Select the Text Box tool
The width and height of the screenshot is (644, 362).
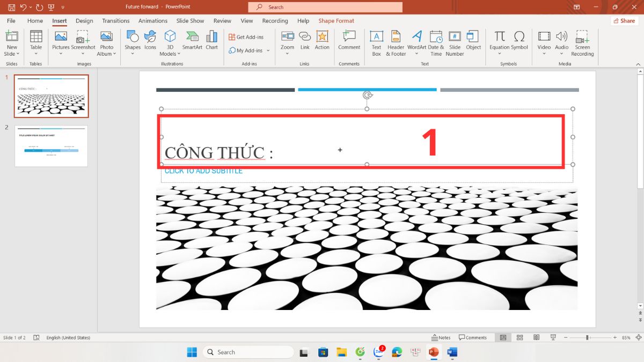377,43
